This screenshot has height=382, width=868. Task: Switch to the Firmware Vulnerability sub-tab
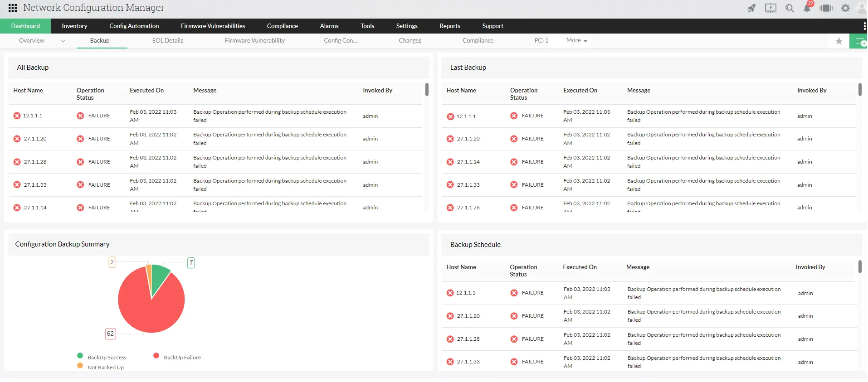(x=255, y=41)
